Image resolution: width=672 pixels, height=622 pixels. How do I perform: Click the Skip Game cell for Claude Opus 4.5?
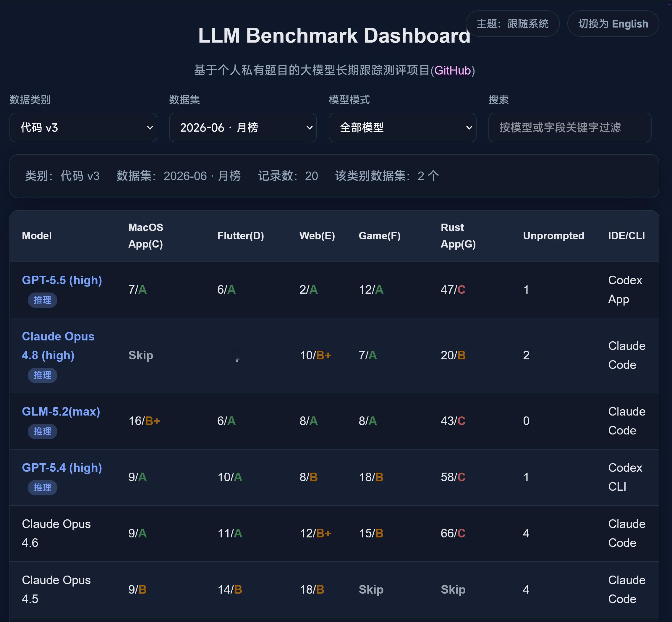pyautogui.click(x=371, y=590)
